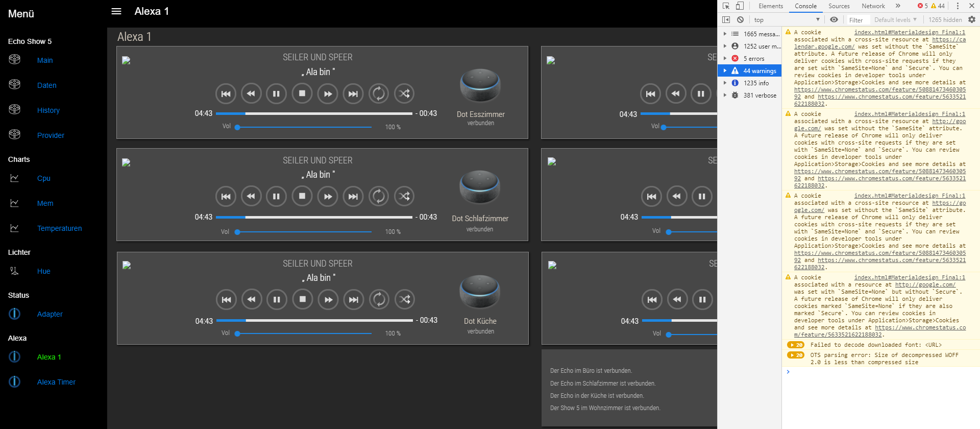This screenshot has width=980, height=429.
Task: Stop playback on Dot Esszimmer player
Action: coord(302,93)
